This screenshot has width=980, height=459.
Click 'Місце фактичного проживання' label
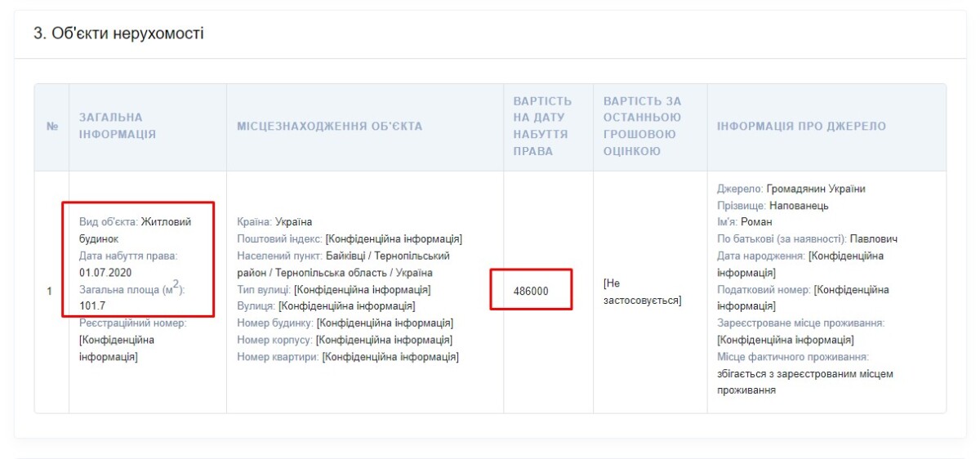coord(793,357)
